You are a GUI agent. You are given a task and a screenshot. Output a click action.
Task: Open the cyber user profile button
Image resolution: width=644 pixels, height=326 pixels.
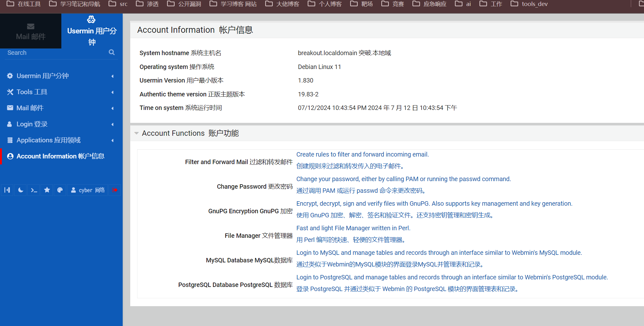point(87,190)
